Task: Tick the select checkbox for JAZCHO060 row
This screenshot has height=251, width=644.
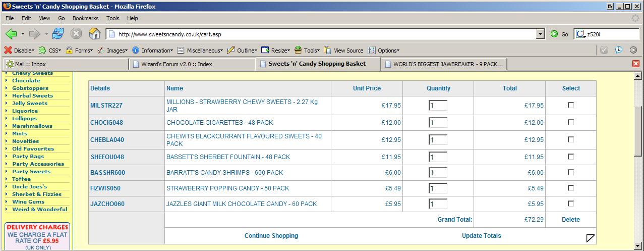Action: coord(571,204)
